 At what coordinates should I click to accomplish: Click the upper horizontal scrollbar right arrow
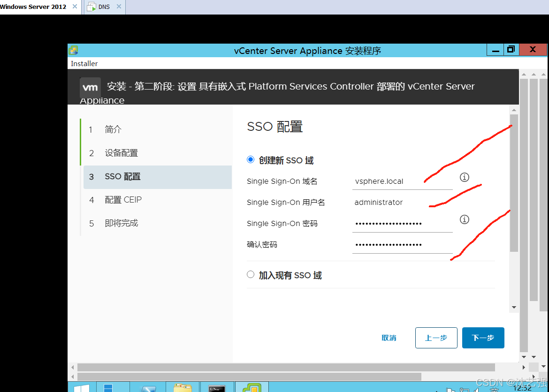tap(524, 367)
